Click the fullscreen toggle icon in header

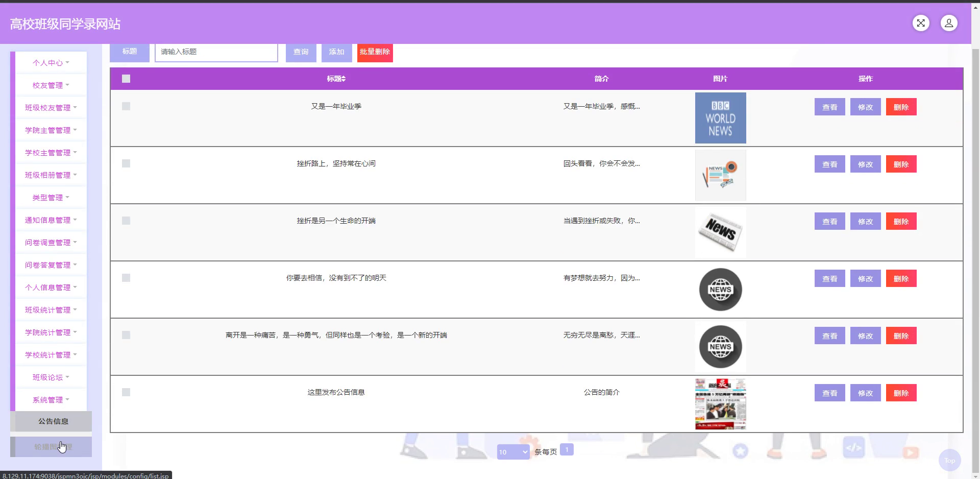tap(921, 23)
